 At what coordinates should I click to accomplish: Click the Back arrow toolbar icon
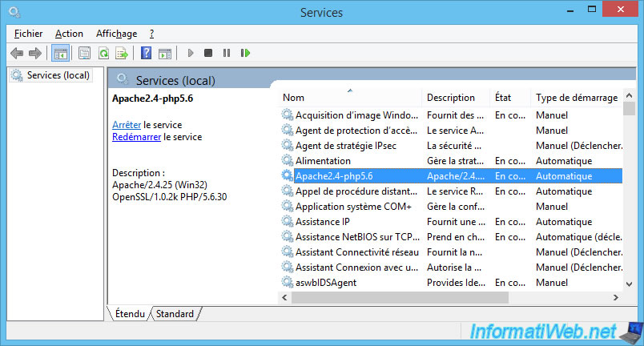pyautogui.click(x=17, y=53)
